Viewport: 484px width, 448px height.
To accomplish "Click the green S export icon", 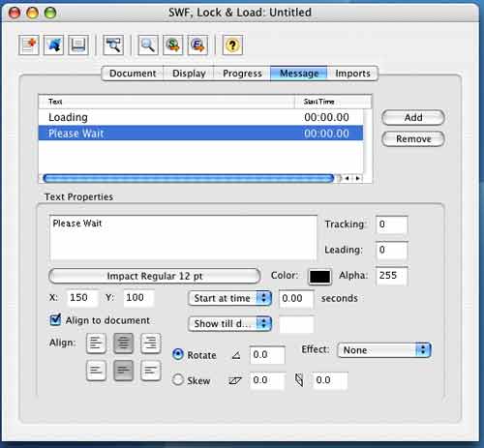I will [173, 45].
